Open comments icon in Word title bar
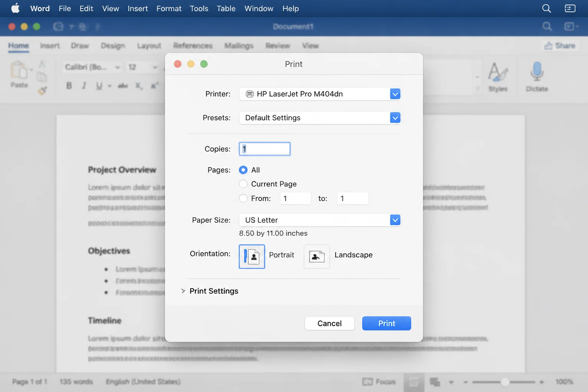The height and width of the screenshot is (392, 588). click(570, 26)
